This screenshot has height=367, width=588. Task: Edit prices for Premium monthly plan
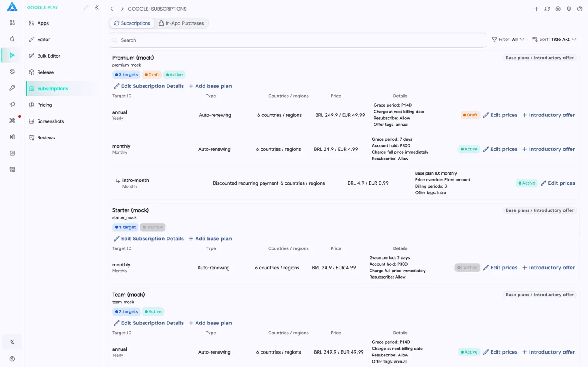click(500, 149)
